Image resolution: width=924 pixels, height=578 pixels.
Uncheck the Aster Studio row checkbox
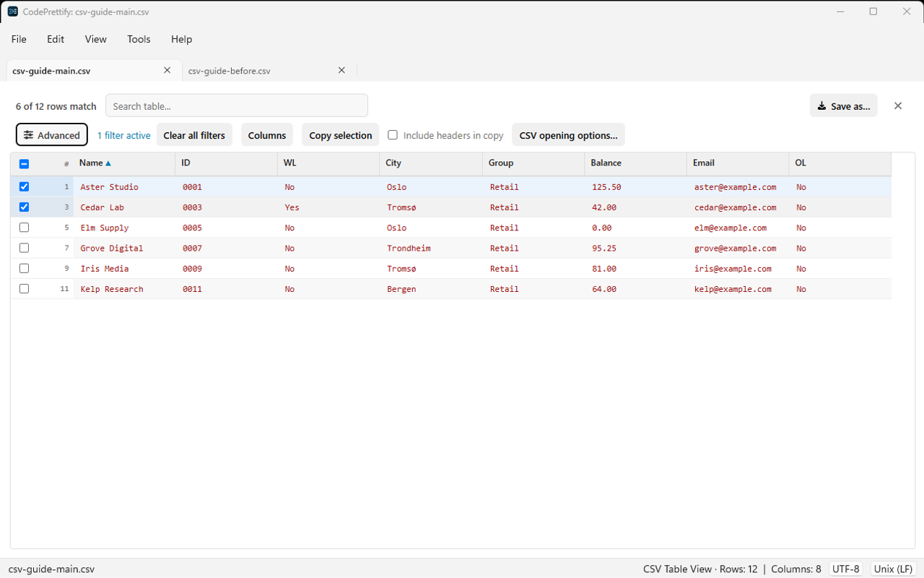coord(24,186)
